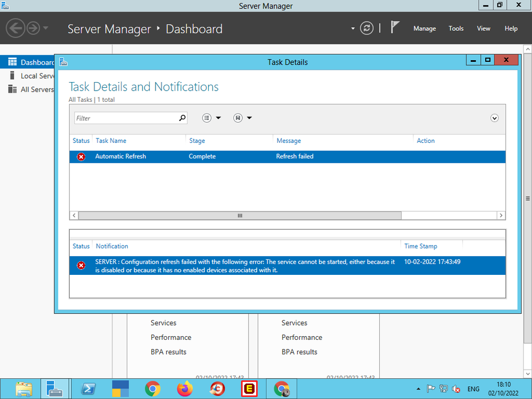Open File Explorer from the taskbar
This screenshot has height=399, width=532.
point(24,389)
